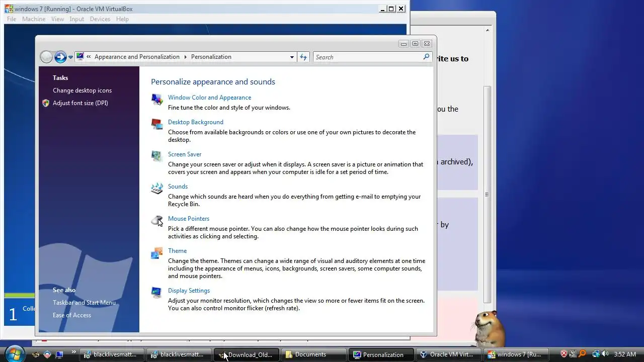Click the Window Color and Appearance icon
The width and height of the screenshot is (644, 362).
pyautogui.click(x=157, y=99)
